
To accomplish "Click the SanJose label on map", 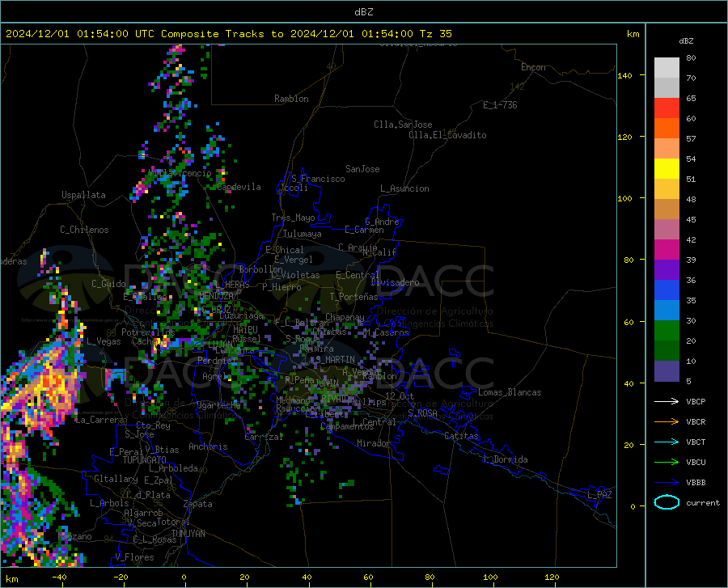I will tap(362, 169).
